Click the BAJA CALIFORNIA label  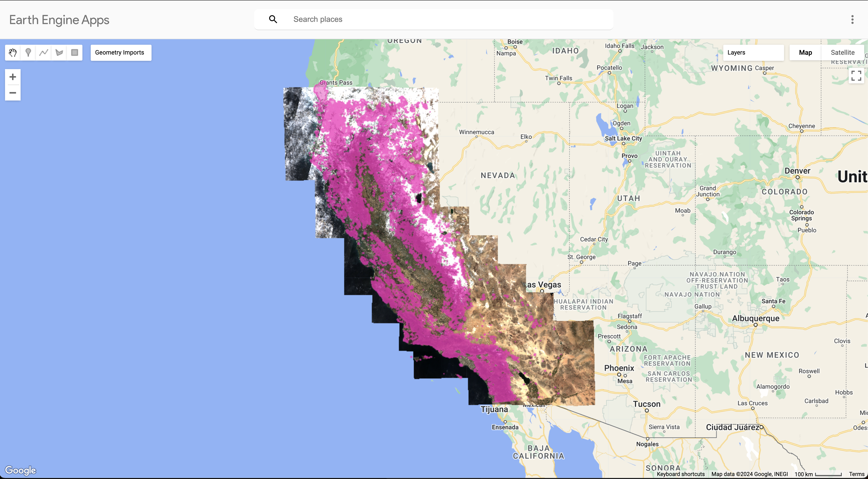(539, 452)
